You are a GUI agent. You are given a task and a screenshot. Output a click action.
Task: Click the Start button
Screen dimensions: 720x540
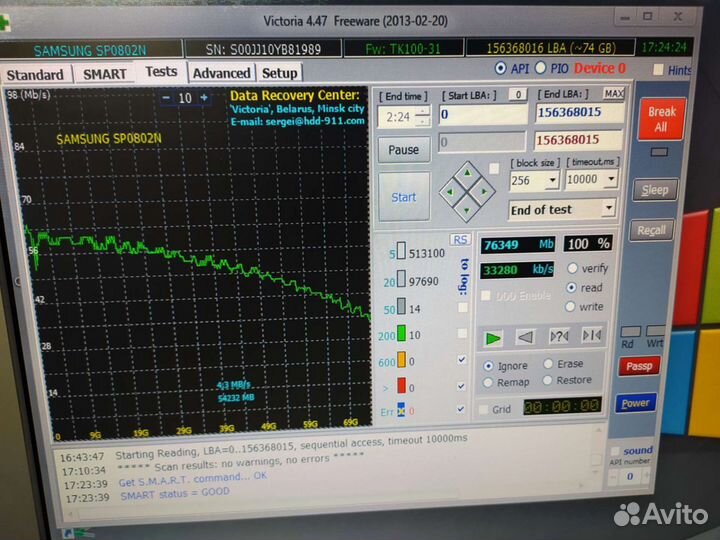click(x=404, y=197)
